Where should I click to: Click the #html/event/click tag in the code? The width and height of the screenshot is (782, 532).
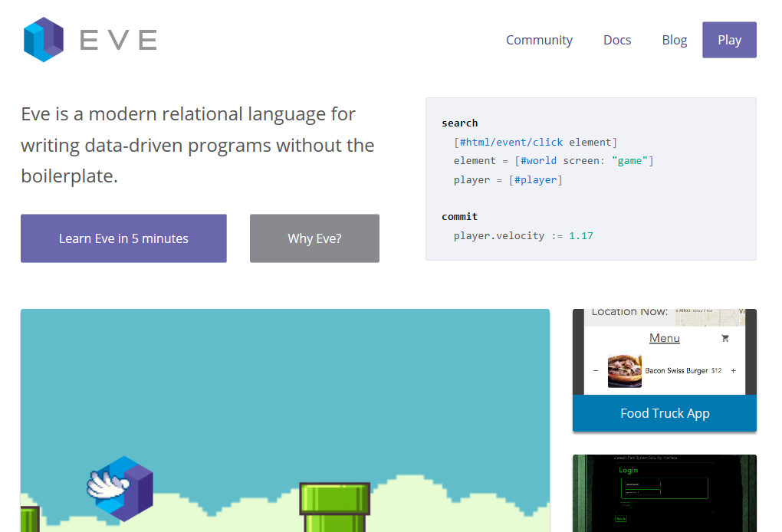(x=513, y=142)
